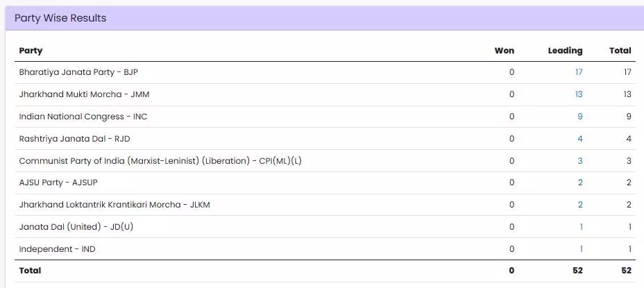This screenshot has width=644, height=288.
Task: Open JMM leading count link 13
Action: 579,94
